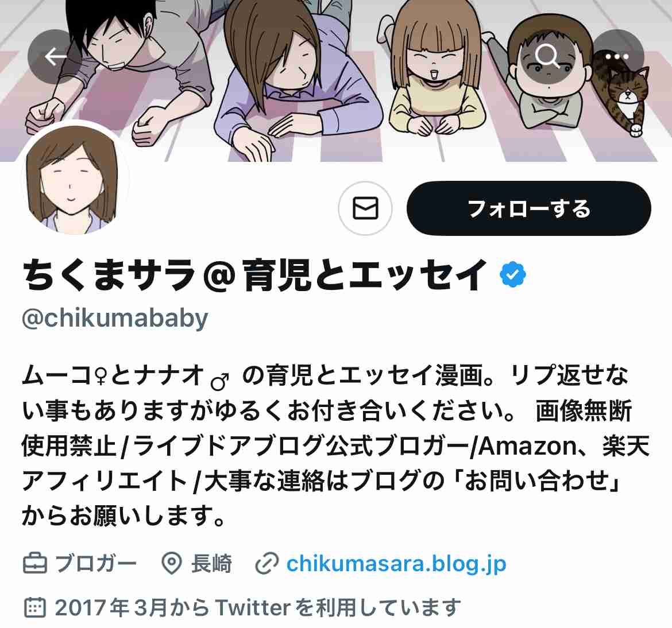Viewport: 672px width, 628px height.
Task: Select the ブロガー category label
Action: (x=96, y=563)
